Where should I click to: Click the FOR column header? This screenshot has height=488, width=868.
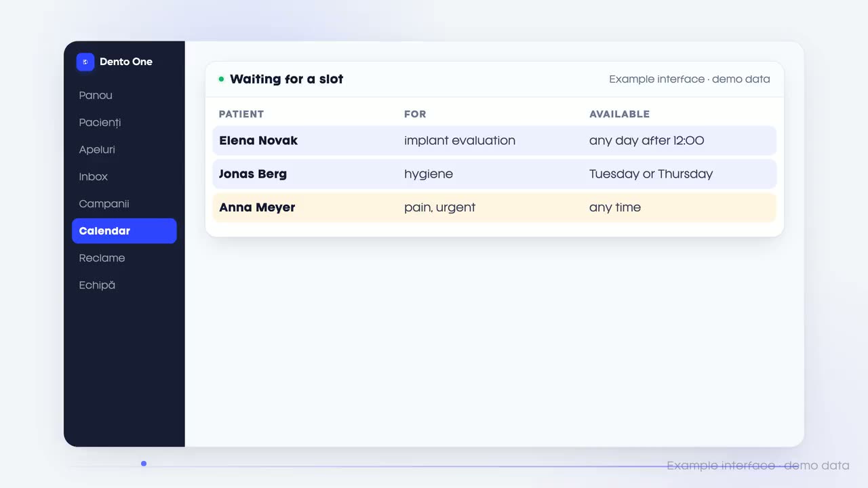coord(415,115)
